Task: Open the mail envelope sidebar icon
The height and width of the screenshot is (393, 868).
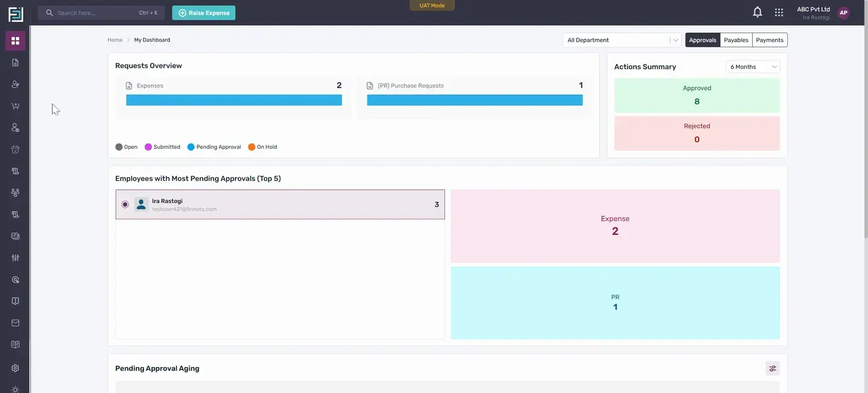Action: point(15,323)
